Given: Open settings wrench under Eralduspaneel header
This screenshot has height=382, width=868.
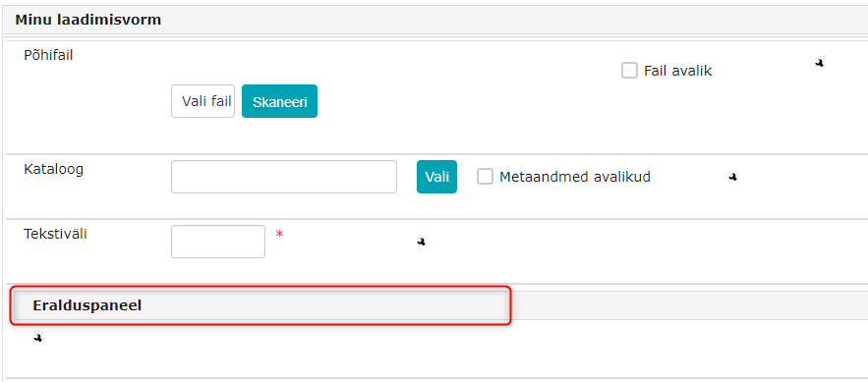Looking at the screenshot, I should [x=37, y=337].
